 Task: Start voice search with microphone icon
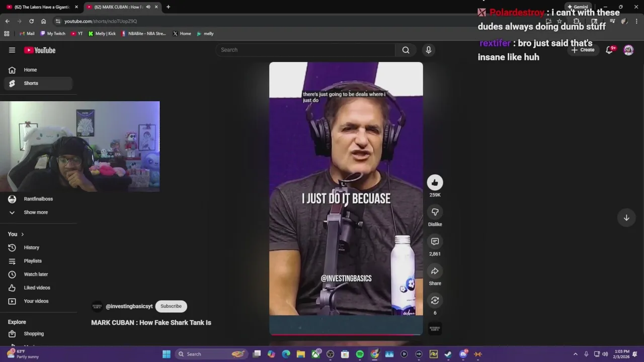(429, 50)
